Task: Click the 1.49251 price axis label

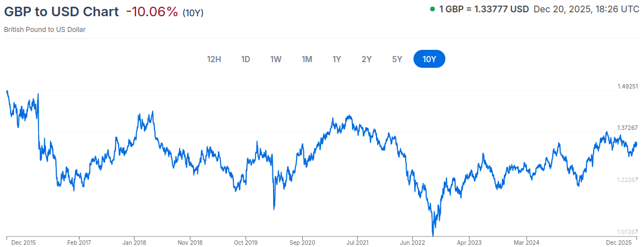Action: coord(628,87)
